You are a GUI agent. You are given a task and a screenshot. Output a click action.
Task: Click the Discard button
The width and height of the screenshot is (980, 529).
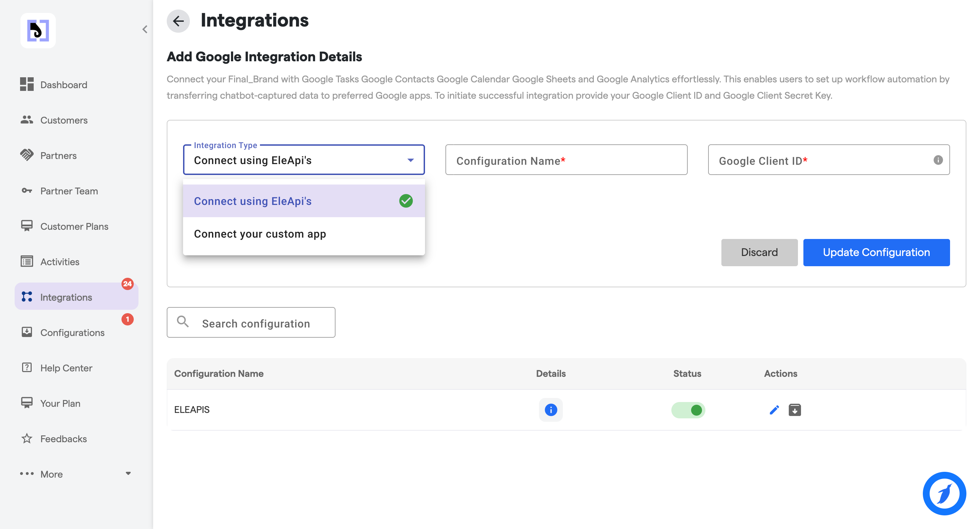[x=759, y=252]
